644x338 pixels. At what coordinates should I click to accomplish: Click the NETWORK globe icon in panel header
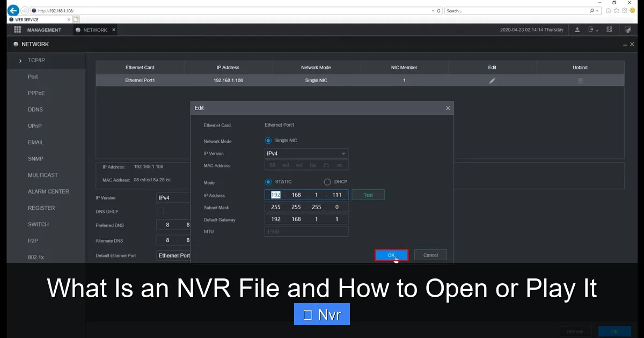(x=16, y=44)
